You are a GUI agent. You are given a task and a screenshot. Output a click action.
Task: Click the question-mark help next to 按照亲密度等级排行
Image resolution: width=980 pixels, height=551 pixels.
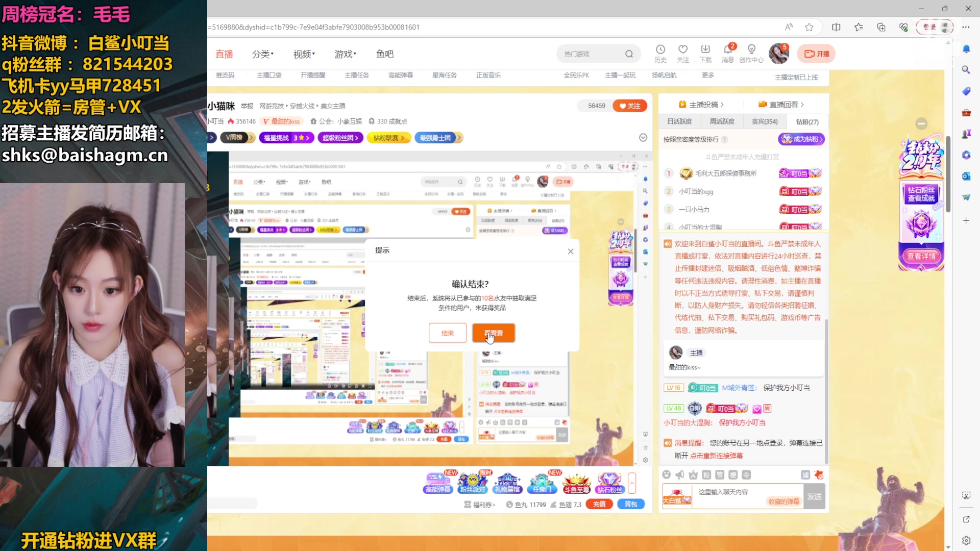(724, 139)
